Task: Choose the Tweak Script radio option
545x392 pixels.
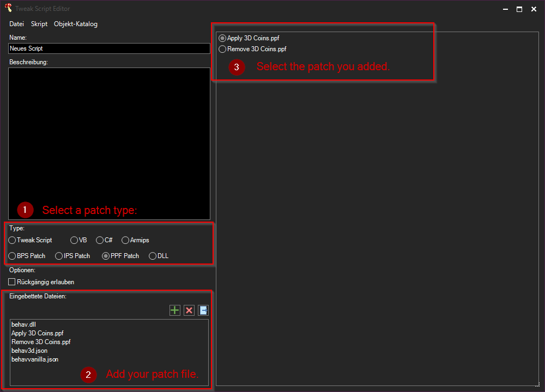Action: click(x=13, y=240)
